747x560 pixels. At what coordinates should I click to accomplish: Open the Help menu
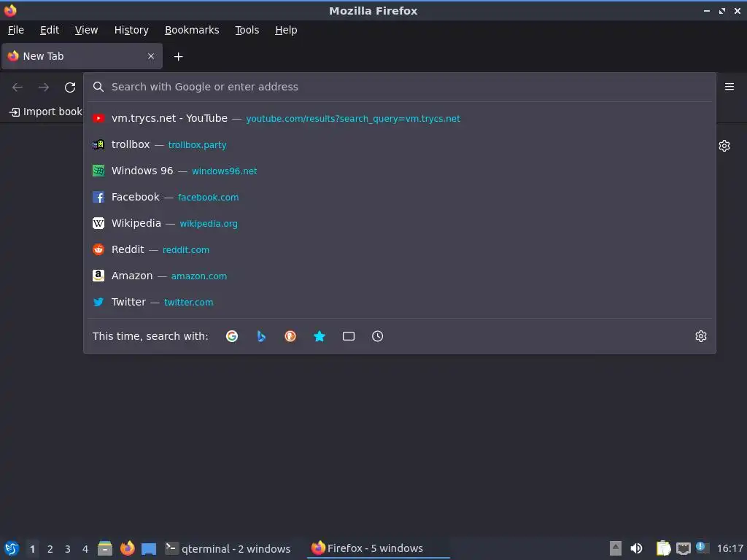[x=286, y=30]
